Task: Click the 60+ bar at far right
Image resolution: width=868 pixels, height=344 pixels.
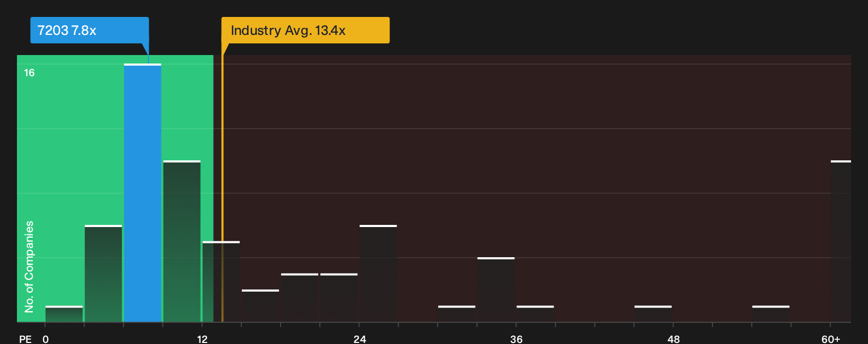Action: (x=841, y=241)
